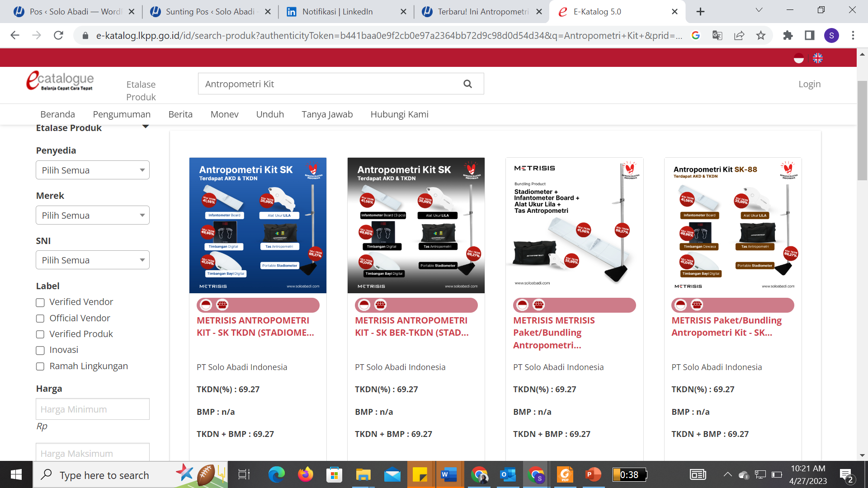868x488 pixels.
Task: Click the search magnifier icon
Action: pos(467,84)
